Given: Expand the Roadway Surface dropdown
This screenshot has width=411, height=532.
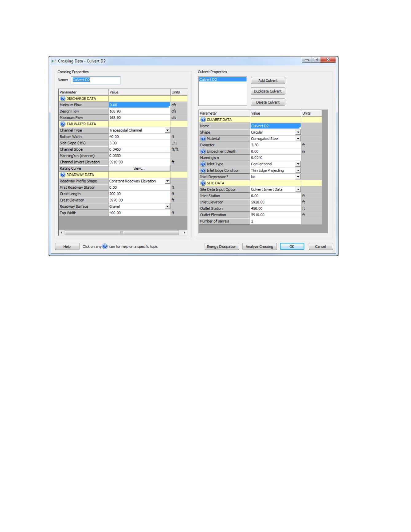Looking at the screenshot, I should (x=167, y=207).
